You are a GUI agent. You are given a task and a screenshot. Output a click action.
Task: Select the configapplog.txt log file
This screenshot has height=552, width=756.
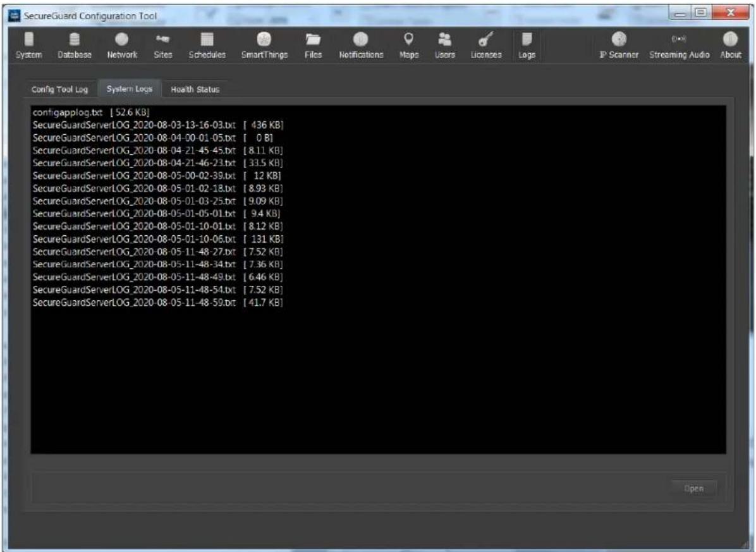point(91,113)
